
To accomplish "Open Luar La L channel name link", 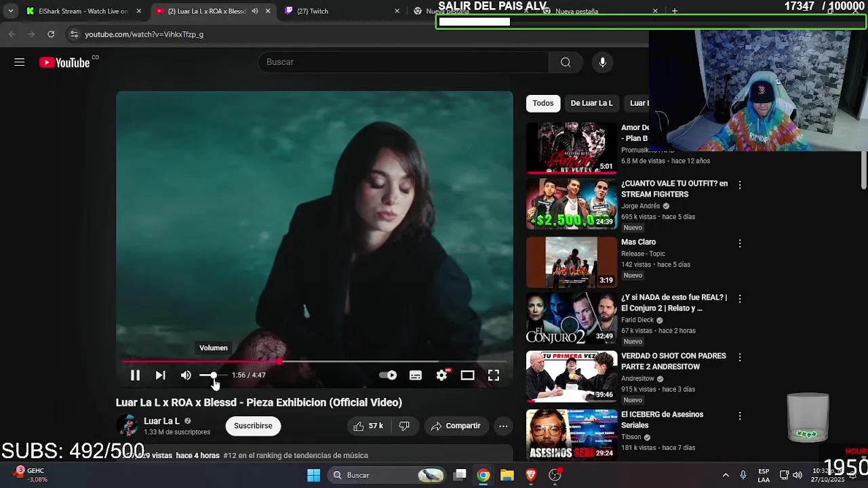I will tap(161, 421).
